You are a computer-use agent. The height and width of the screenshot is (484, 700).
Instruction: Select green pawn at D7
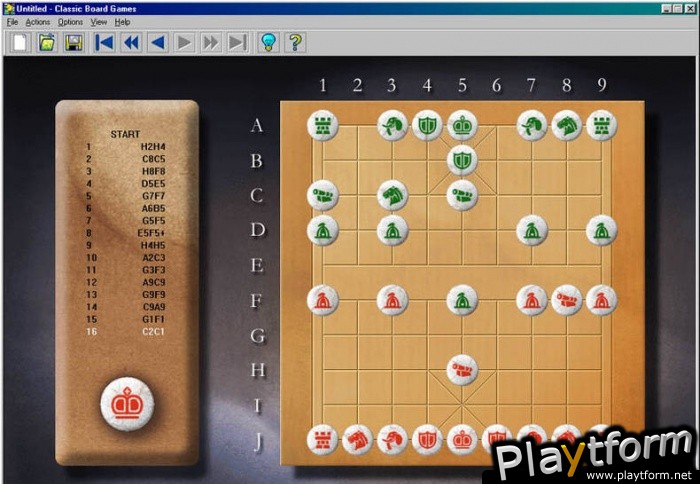tap(532, 230)
